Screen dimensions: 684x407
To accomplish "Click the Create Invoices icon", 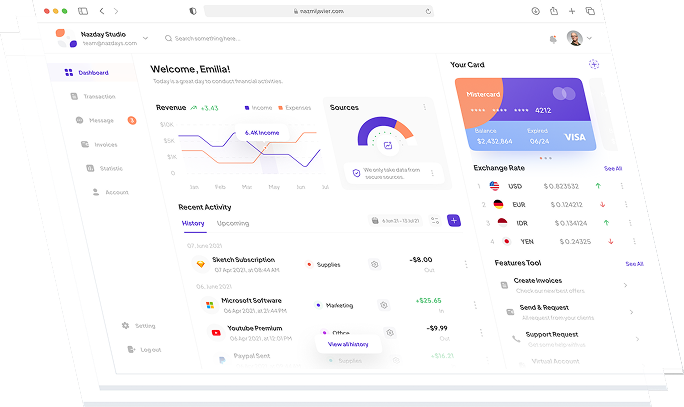I will tap(504, 285).
